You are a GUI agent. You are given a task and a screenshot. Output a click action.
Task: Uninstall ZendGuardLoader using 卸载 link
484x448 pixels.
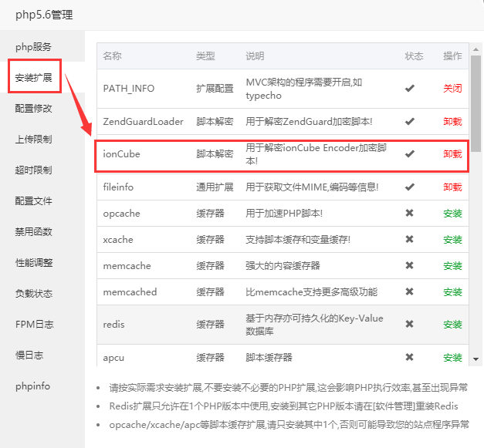452,122
